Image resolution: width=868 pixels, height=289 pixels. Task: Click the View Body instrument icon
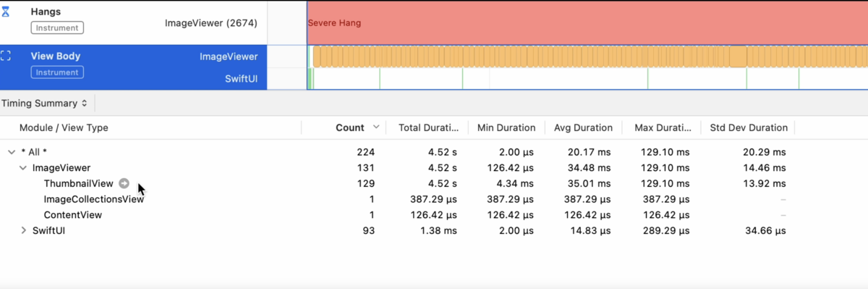[6, 56]
